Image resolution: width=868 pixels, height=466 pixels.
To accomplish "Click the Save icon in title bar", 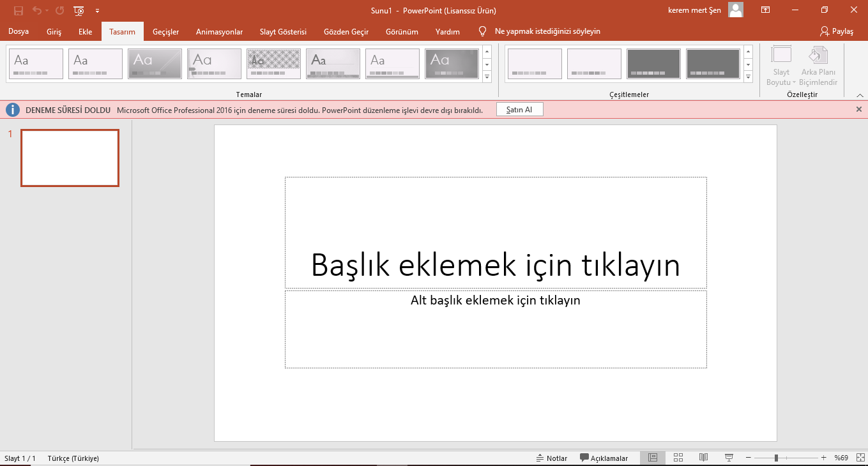I will coord(18,11).
